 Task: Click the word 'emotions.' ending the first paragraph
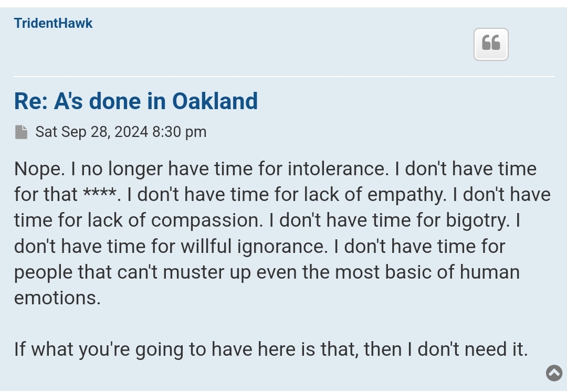[57, 298]
